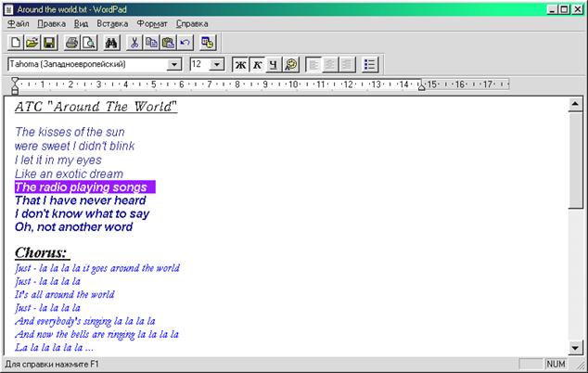Open the Файл menu

pyautogui.click(x=18, y=23)
